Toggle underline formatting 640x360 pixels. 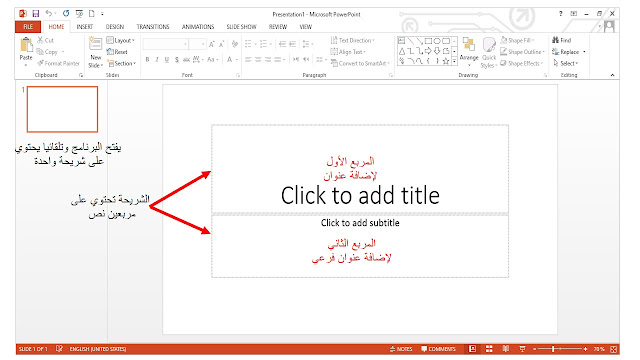tap(167, 60)
